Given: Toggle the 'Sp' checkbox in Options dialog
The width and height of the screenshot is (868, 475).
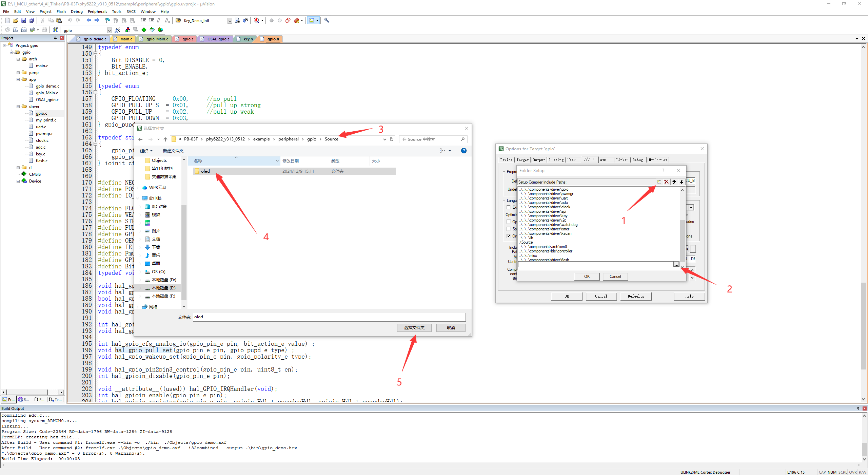Looking at the screenshot, I should click(x=509, y=229).
